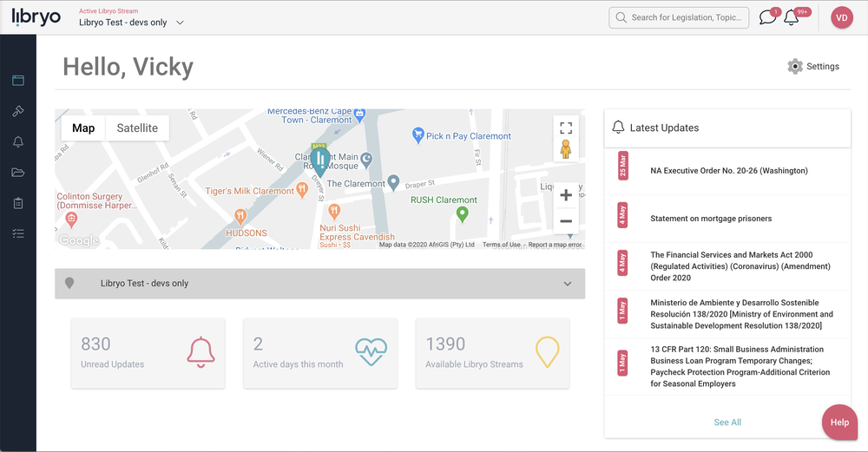Open the header bell with 99+ badge
The height and width of the screenshot is (452, 868).
pos(791,17)
